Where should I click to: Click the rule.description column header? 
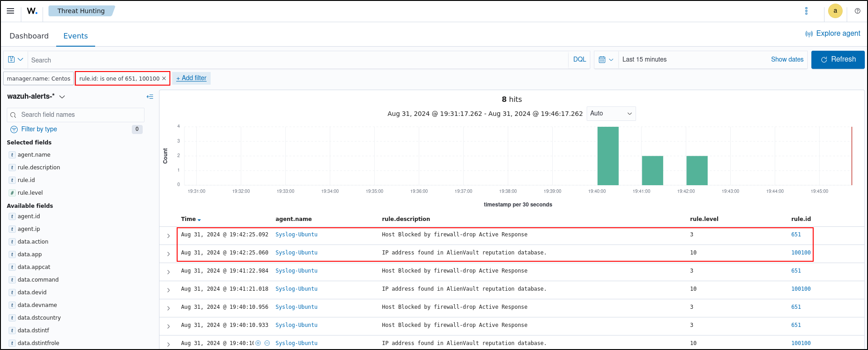[x=406, y=219]
